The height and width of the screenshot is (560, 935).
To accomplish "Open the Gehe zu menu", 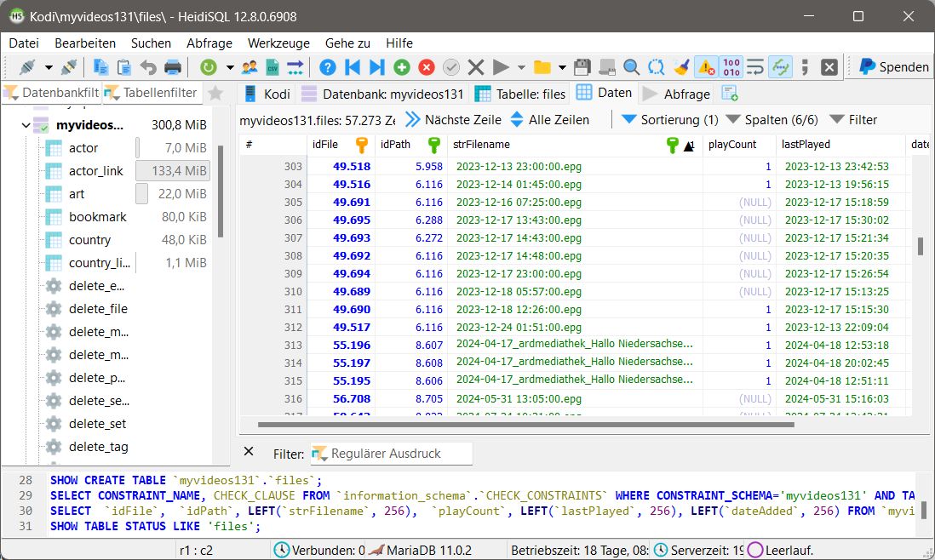I will [347, 43].
